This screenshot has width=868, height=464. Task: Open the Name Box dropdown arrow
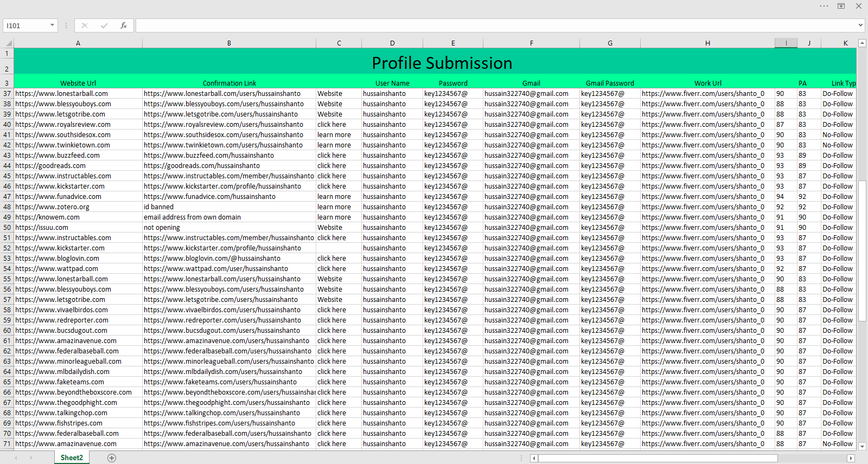[52, 25]
